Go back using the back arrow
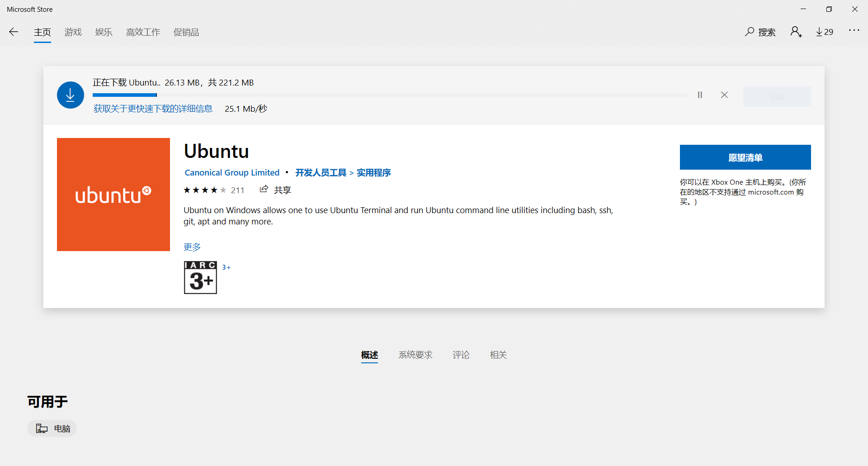Screen dimensions: 868x466 [x=14, y=32]
